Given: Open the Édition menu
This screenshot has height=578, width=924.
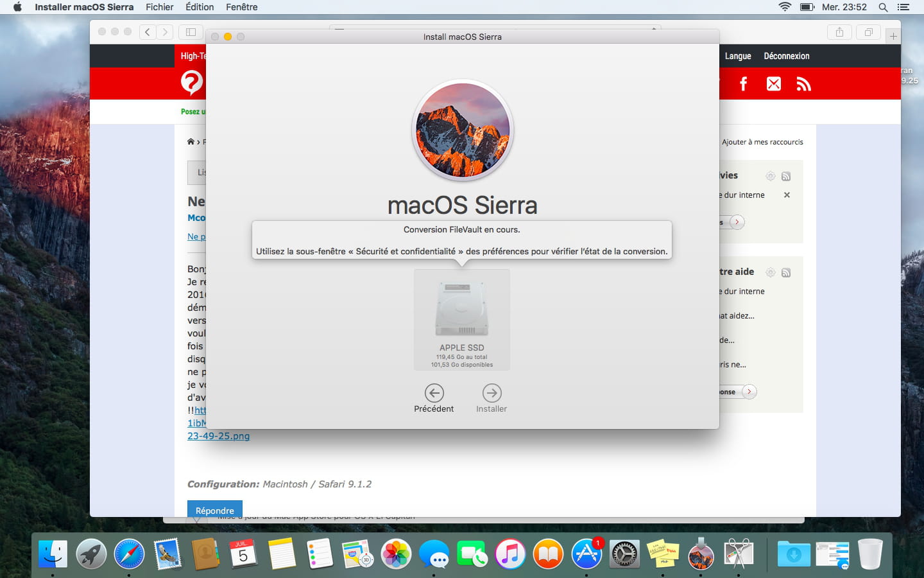Looking at the screenshot, I should (200, 7).
